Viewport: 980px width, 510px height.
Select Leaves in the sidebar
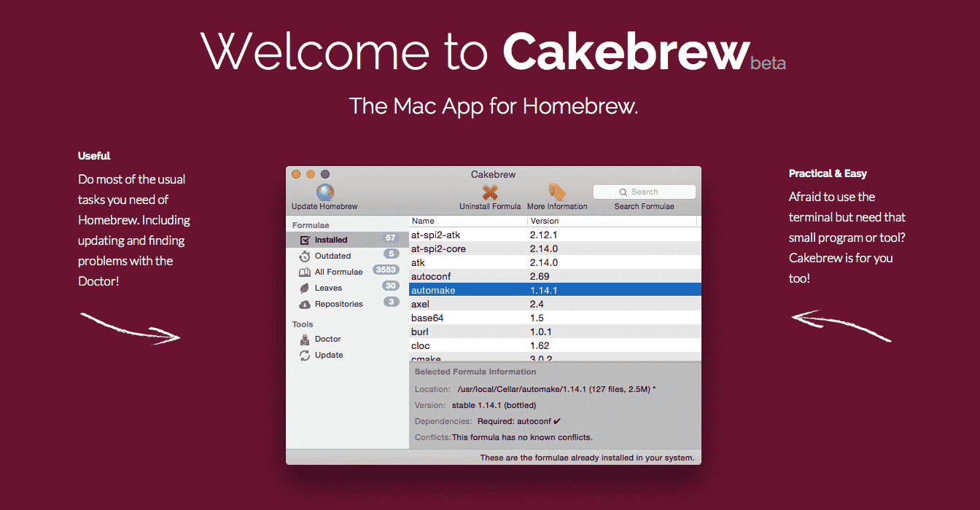pos(347,288)
